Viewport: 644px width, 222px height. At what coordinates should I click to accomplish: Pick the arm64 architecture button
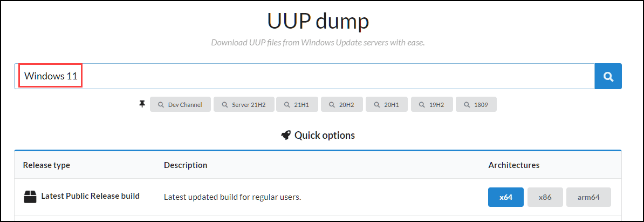pos(588,197)
